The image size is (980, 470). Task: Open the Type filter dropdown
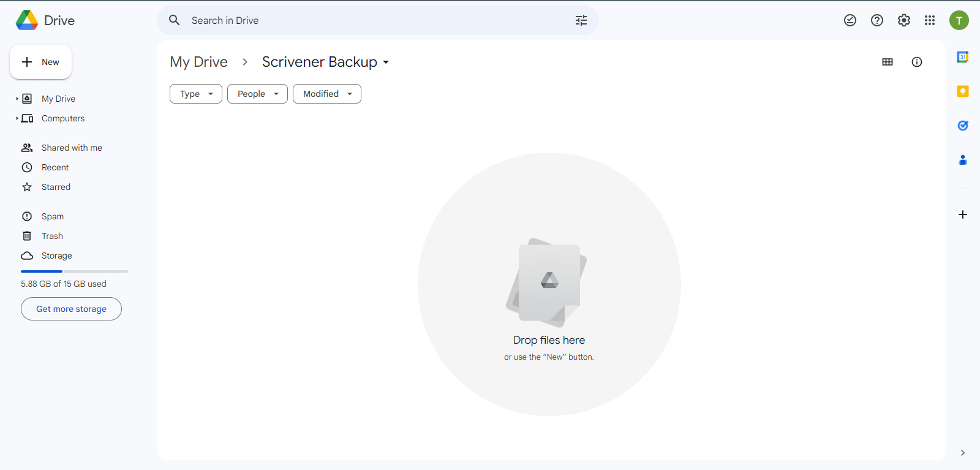pyautogui.click(x=196, y=94)
